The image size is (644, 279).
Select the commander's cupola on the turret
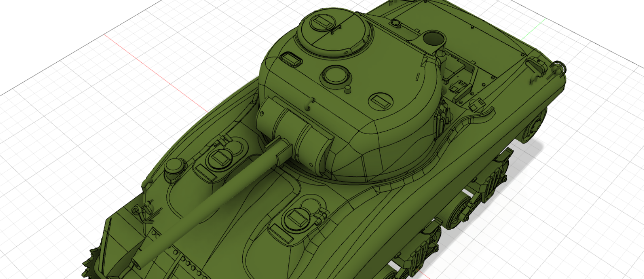pyautogui.click(x=334, y=32)
